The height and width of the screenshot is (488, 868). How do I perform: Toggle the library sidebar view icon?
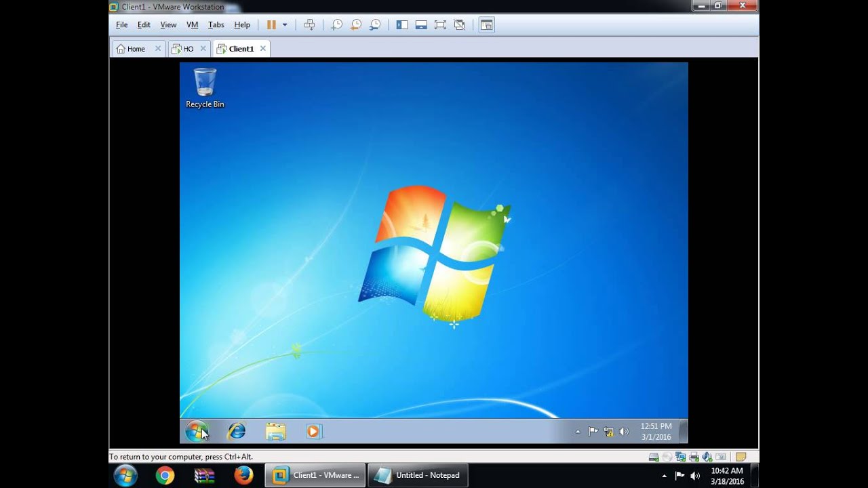(x=402, y=24)
